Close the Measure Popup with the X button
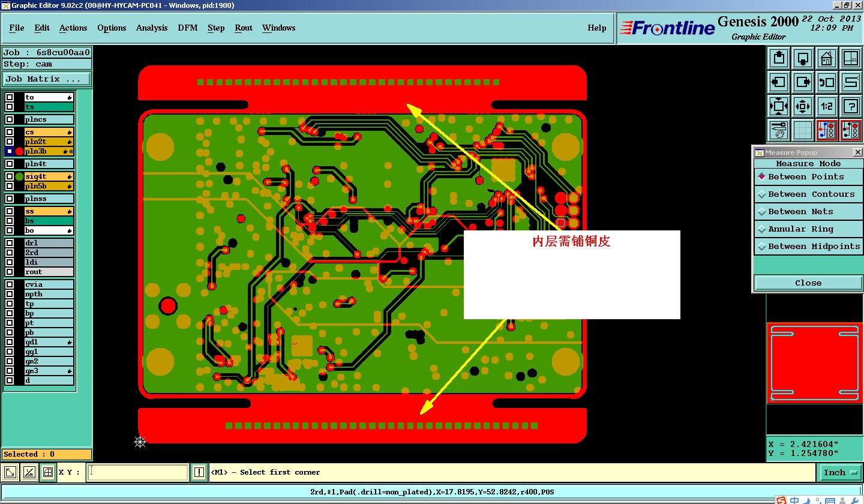 [x=857, y=152]
